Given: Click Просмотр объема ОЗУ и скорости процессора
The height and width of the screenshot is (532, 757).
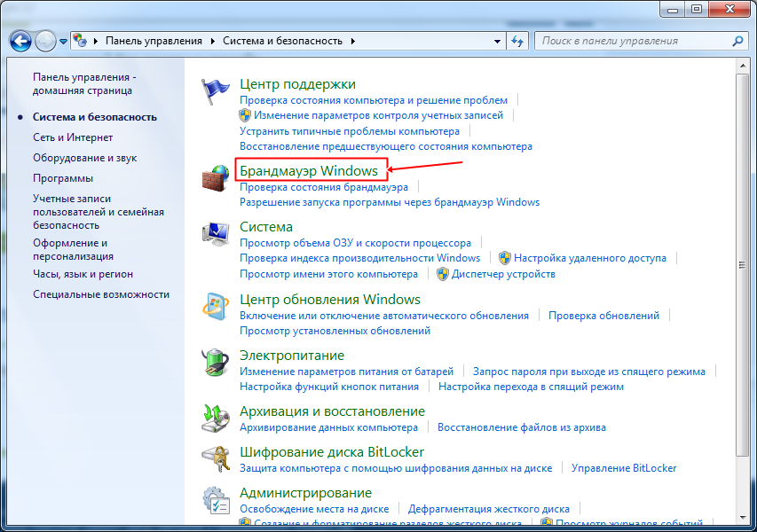Looking at the screenshot, I should pos(355,243).
